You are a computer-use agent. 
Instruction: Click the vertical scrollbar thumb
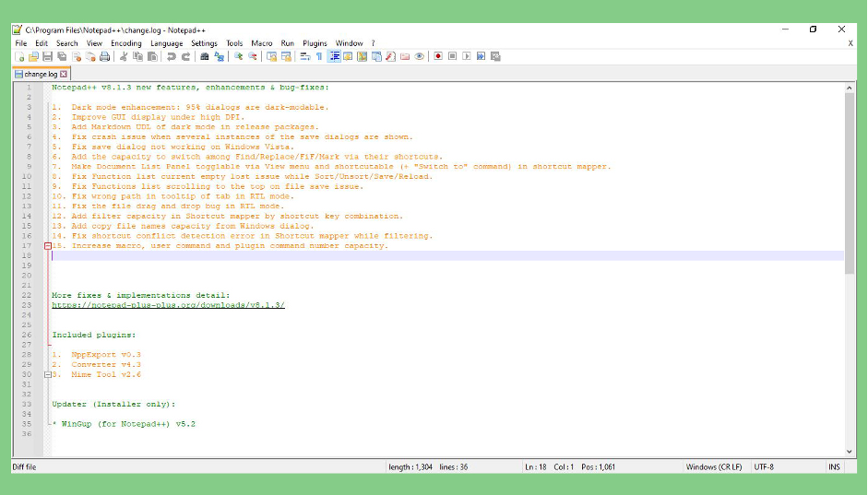(850, 183)
